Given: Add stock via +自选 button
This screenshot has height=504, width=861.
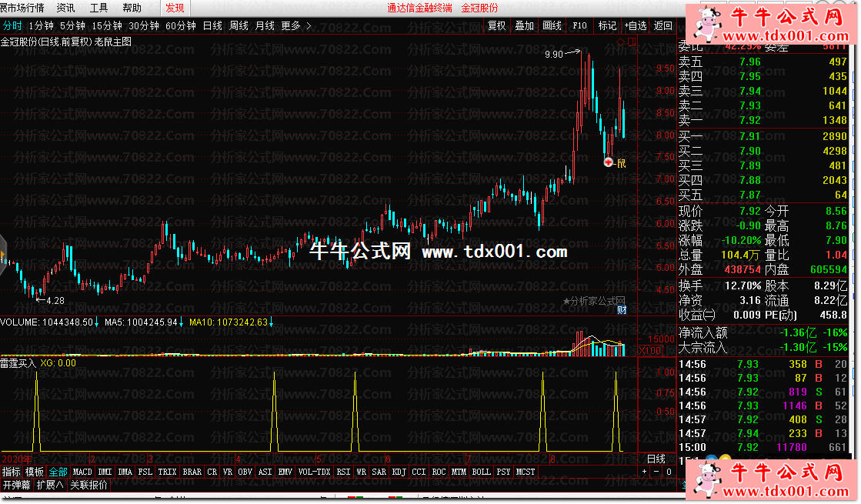Looking at the screenshot, I should point(636,26).
